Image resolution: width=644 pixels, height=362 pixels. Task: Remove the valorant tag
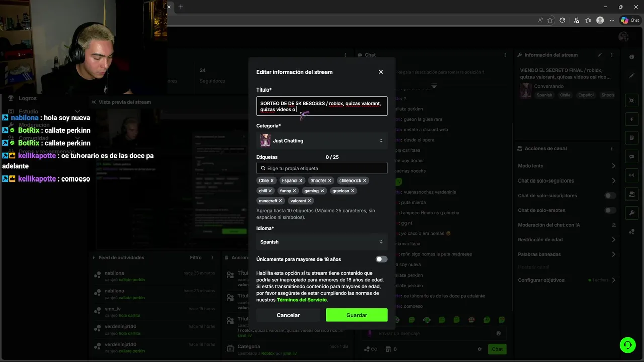tap(309, 201)
